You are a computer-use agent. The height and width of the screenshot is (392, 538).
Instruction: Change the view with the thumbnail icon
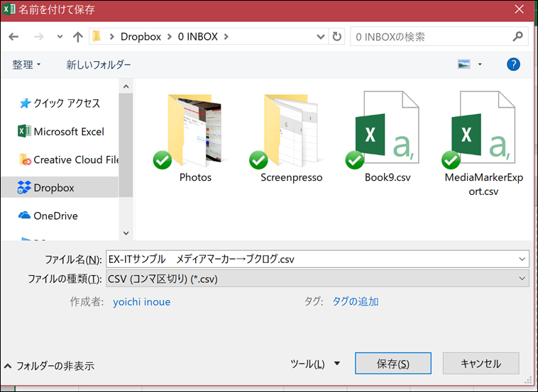(464, 64)
